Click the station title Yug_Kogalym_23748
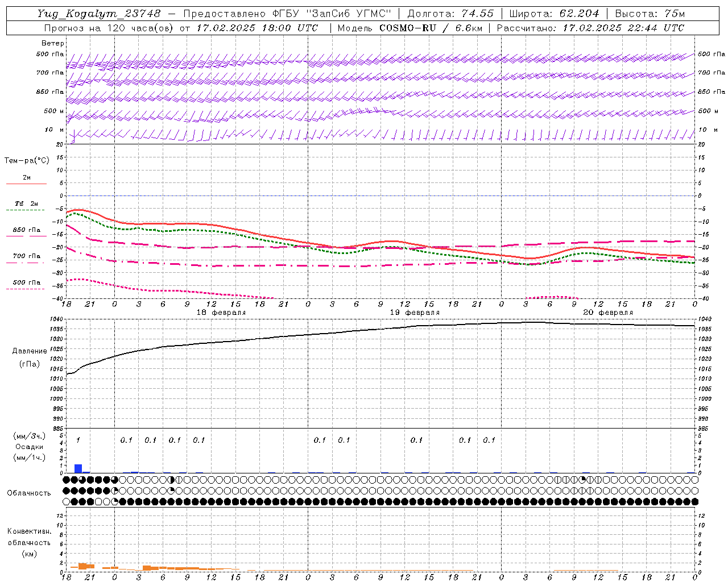 point(99,14)
